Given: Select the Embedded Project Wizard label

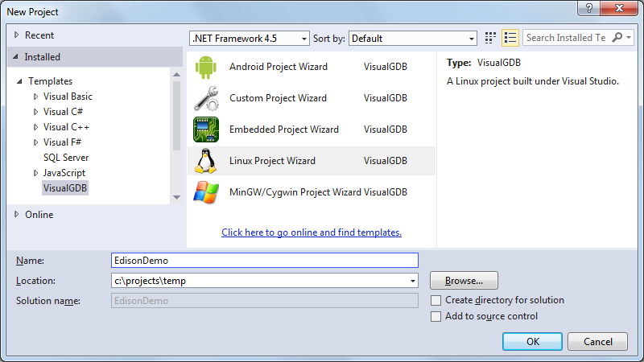Looking at the screenshot, I should [284, 130].
